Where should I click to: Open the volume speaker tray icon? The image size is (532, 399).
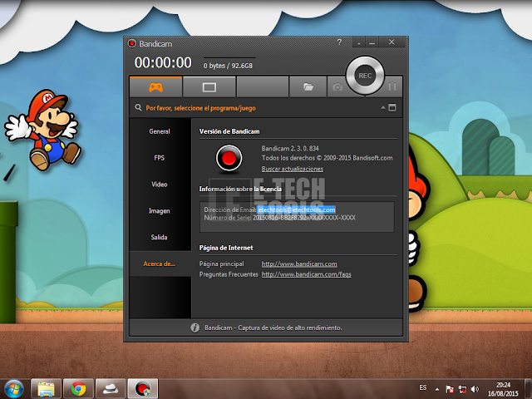(475, 389)
